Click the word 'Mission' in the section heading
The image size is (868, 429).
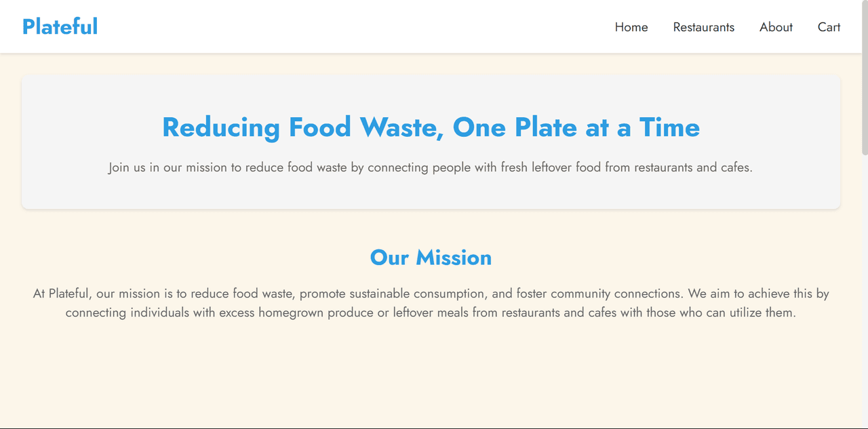(x=454, y=258)
